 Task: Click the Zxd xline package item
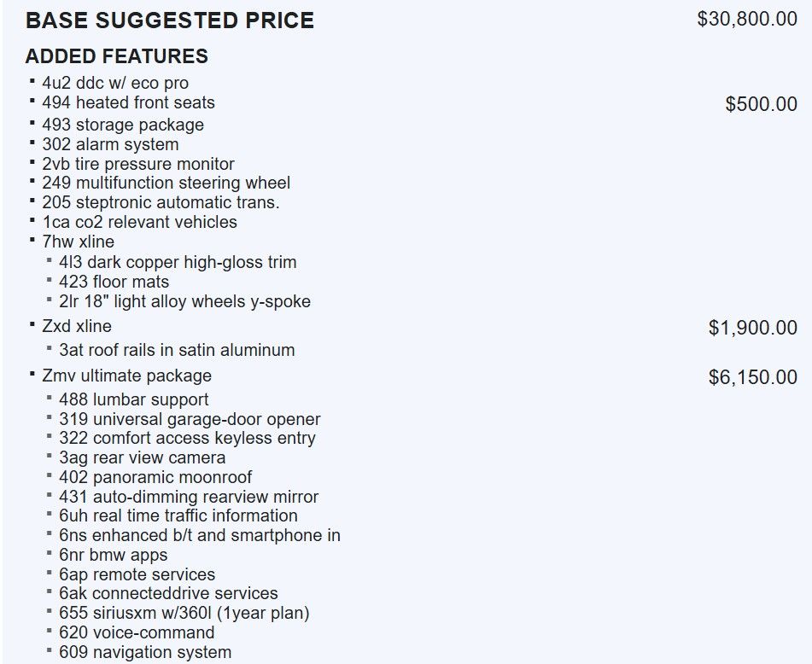pyautogui.click(x=77, y=326)
